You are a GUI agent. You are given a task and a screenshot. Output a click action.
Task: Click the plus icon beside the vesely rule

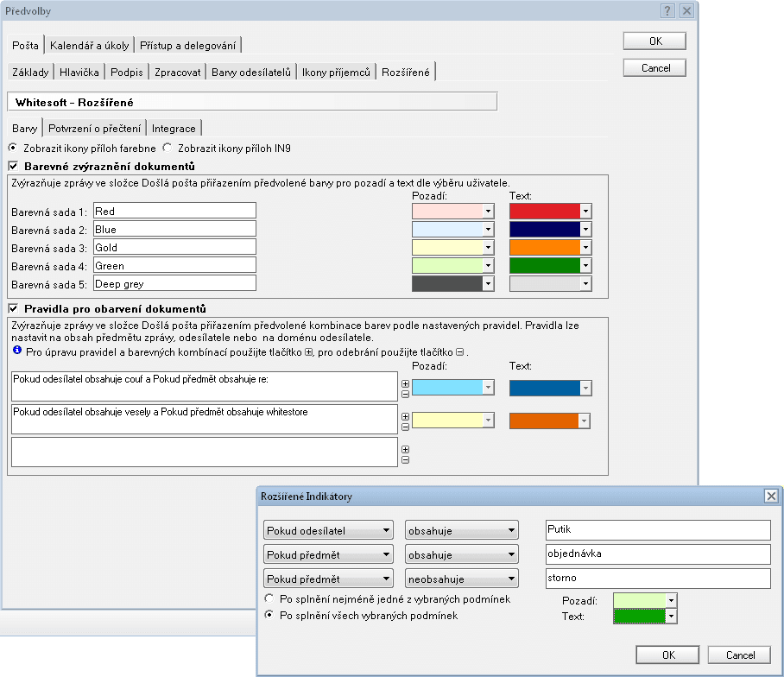coord(406,416)
